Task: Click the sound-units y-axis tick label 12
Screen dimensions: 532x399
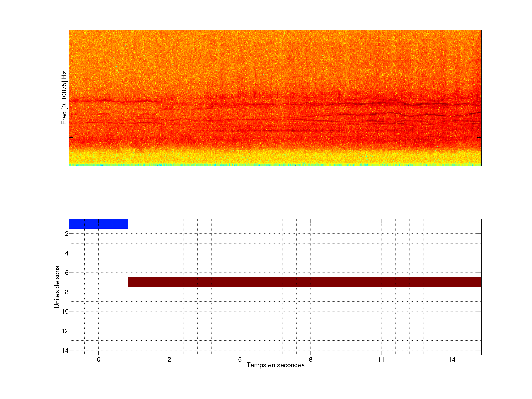Action: pos(65,331)
